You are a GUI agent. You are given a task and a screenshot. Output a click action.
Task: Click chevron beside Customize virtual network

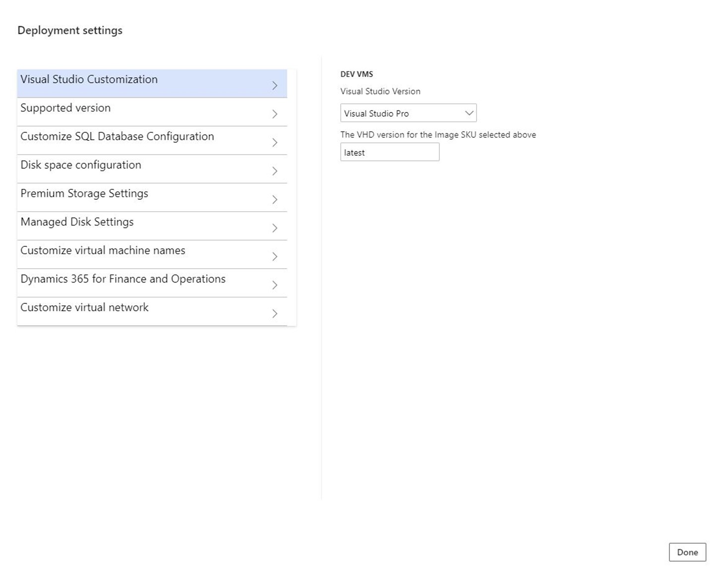pos(275,314)
